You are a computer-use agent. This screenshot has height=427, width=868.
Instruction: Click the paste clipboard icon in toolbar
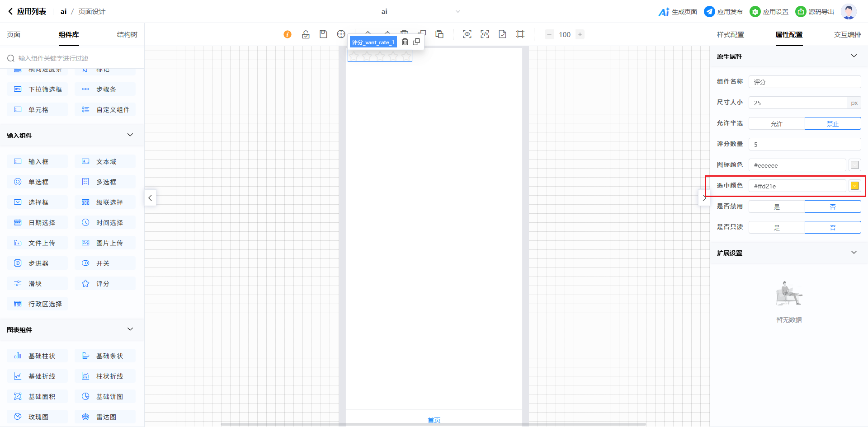(x=439, y=34)
